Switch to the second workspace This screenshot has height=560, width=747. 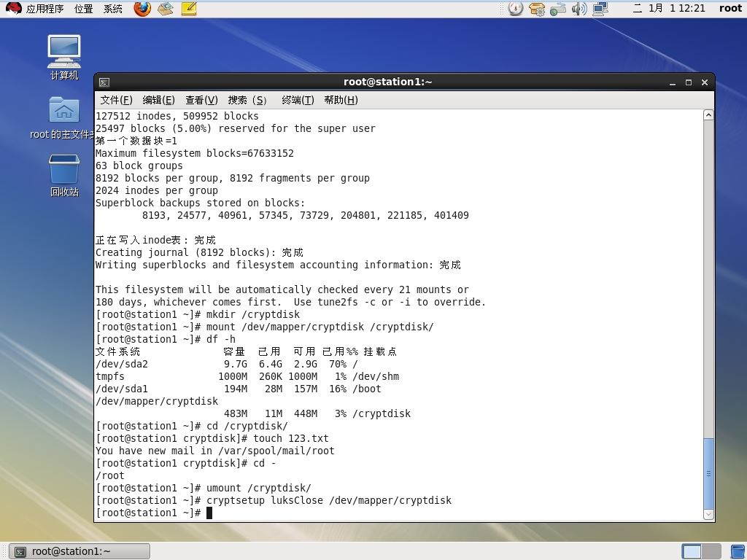tap(711, 551)
